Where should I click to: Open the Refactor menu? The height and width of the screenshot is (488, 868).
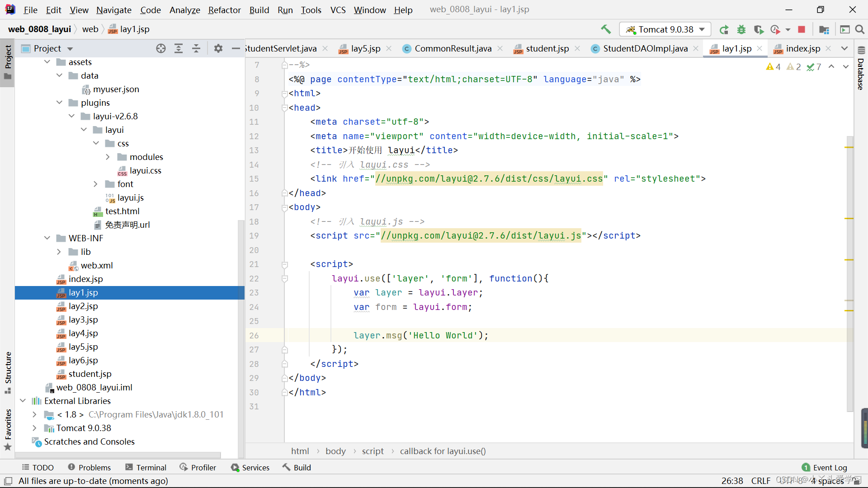tap(224, 10)
